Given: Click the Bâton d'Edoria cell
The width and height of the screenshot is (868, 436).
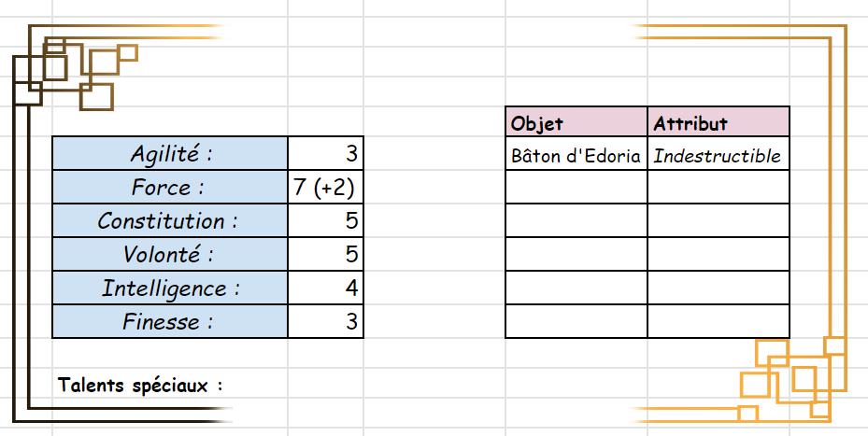Looking at the screenshot, I should 576,155.
